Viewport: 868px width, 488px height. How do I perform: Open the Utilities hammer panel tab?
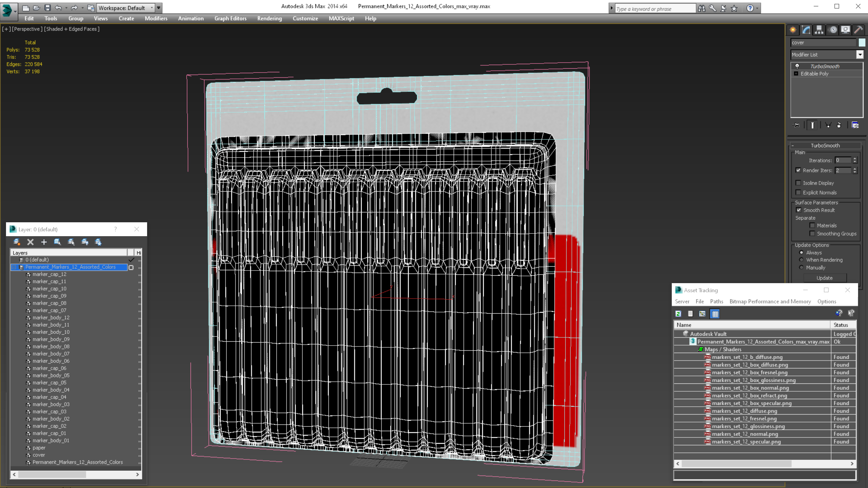pos(858,30)
